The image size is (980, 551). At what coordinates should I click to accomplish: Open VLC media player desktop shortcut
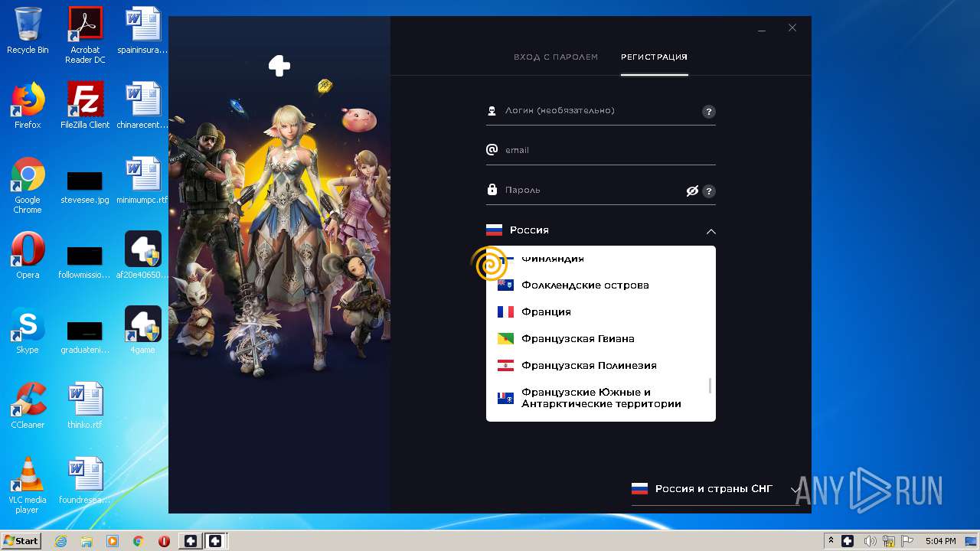pos(28,485)
